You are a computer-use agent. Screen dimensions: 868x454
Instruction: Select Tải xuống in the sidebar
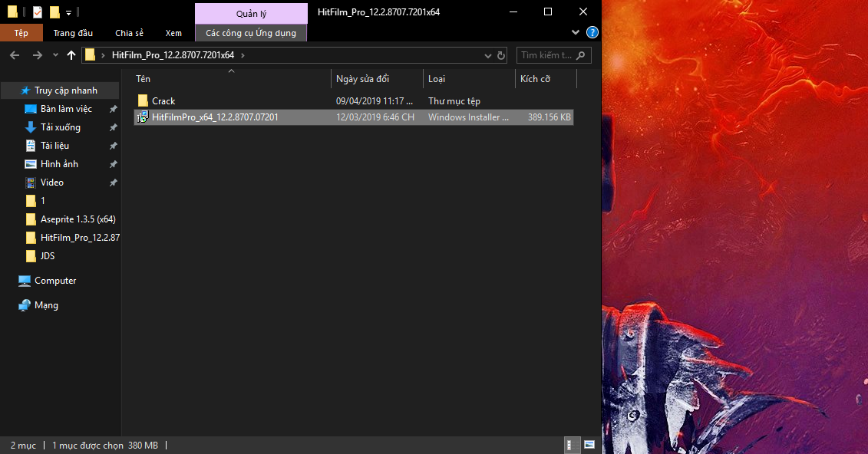pos(60,127)
